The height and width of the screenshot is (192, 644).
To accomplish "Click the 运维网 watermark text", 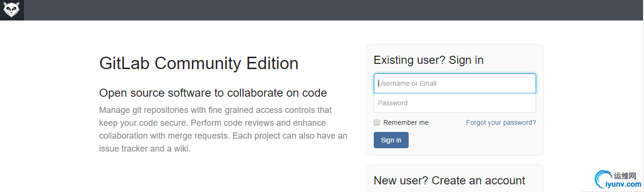I will coord(625,176).
